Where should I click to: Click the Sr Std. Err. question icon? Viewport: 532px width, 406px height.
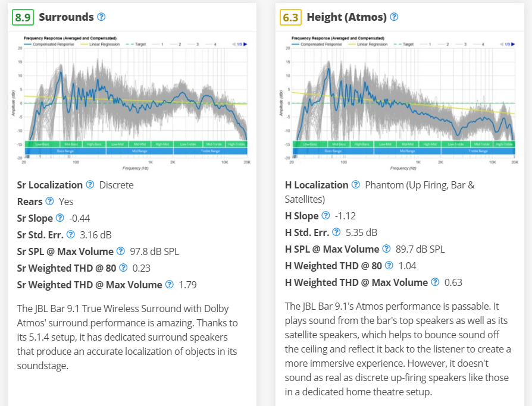(x=71, y=235)
